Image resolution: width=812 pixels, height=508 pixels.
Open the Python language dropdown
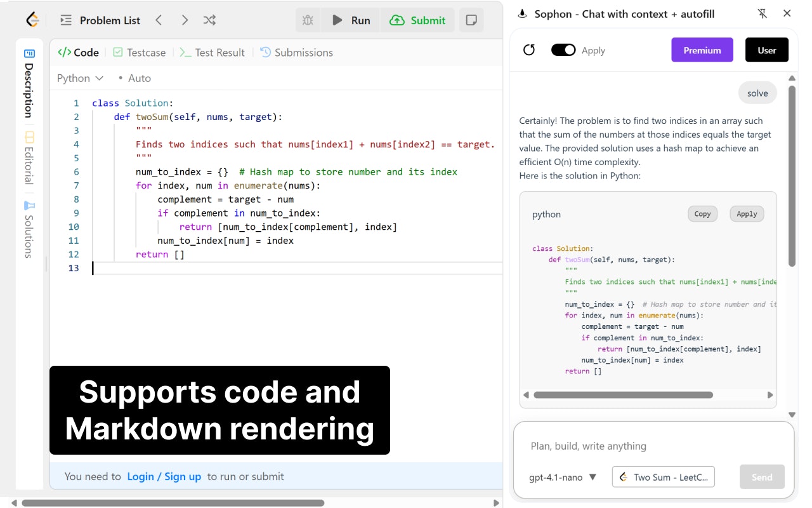coord(80,78)
